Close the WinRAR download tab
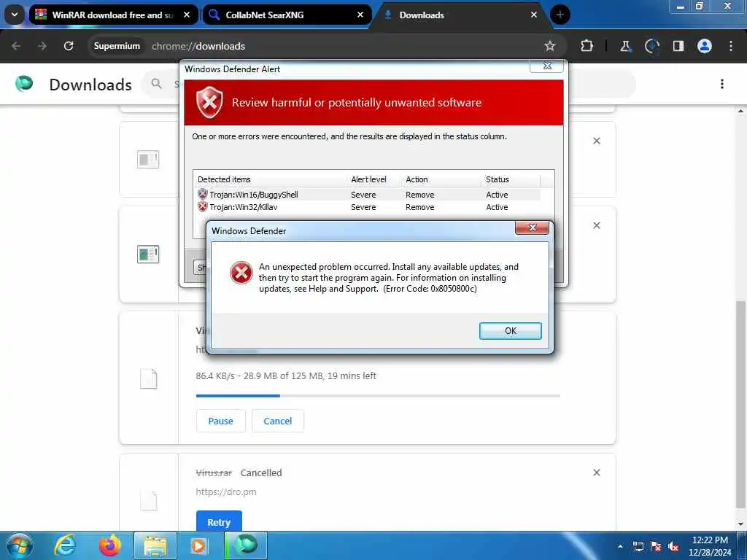 [187, 15]
